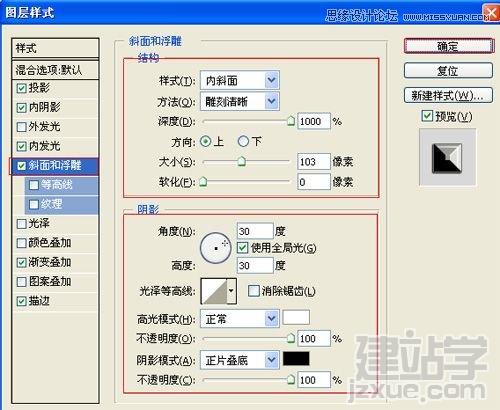Viewport: 500px width, 410px height.
Task: Open the gloss contour picker arrow
Action: click(x=231, y=291)
